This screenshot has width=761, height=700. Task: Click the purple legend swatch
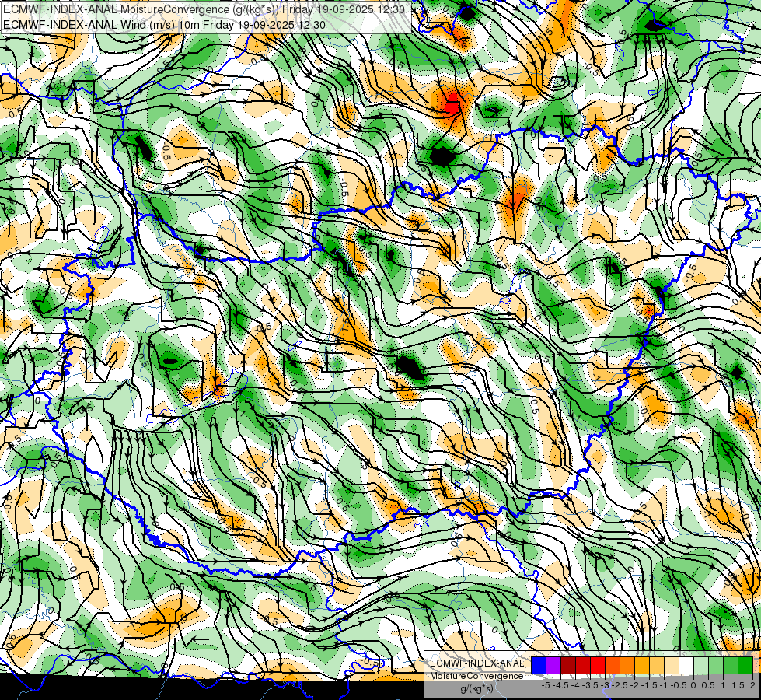(553, 665)
